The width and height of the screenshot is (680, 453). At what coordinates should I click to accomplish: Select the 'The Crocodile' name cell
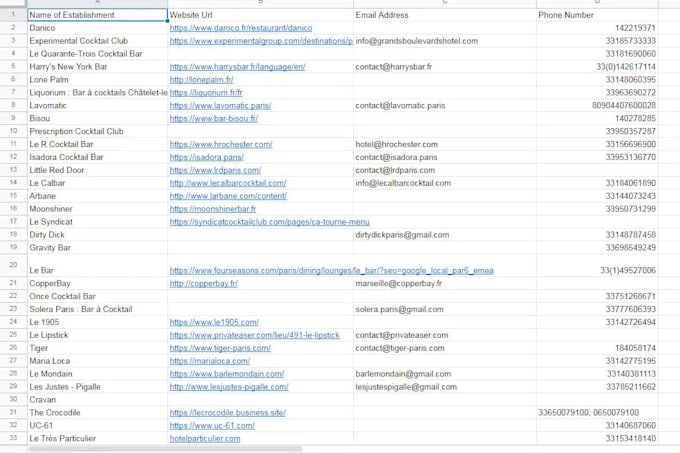pos(98,413)
